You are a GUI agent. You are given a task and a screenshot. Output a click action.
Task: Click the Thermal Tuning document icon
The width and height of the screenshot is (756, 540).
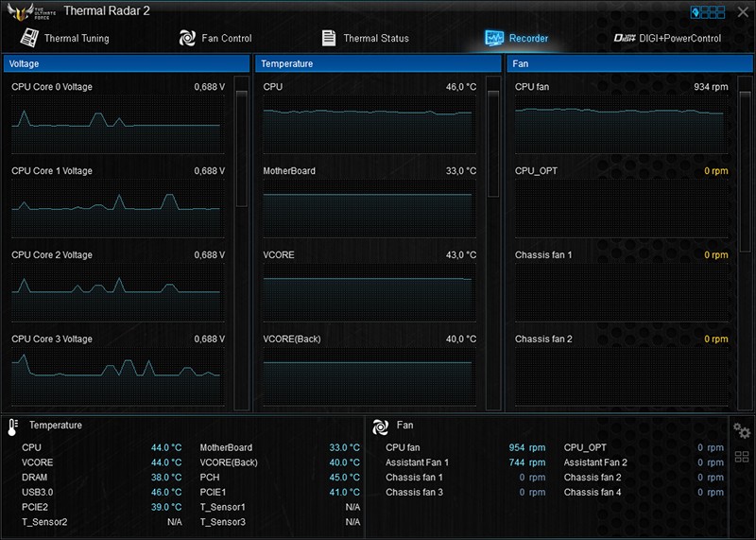[x=29, y=38]
